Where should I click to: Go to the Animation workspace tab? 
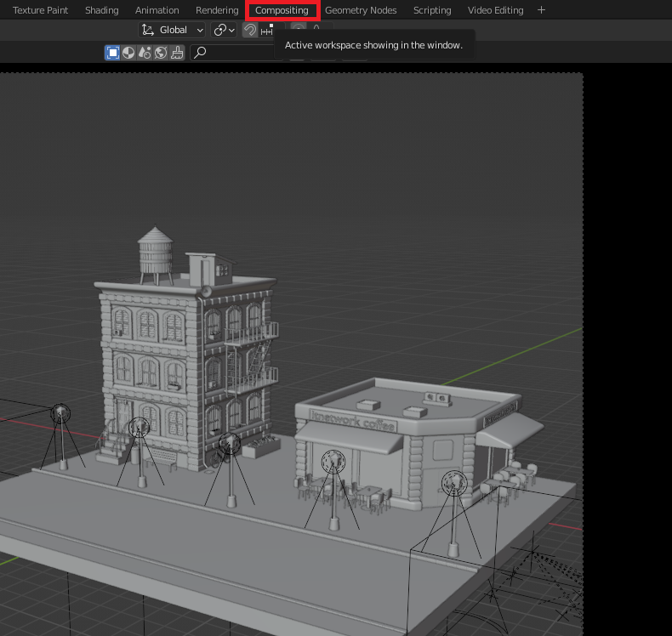pos(157,10)
